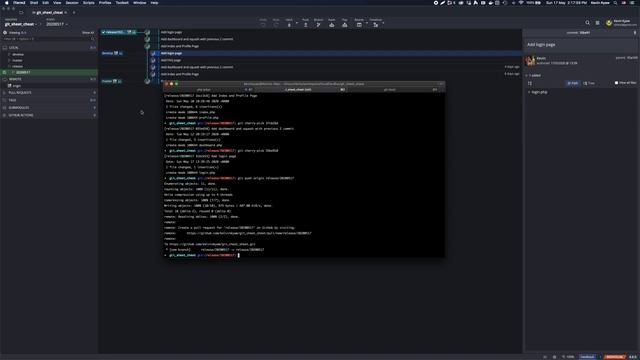The height and width of the screenshot is (360, 640).
Task: Open the Pull options dropdown arrow
Action: pyautogui.click(x=296, y=23)
